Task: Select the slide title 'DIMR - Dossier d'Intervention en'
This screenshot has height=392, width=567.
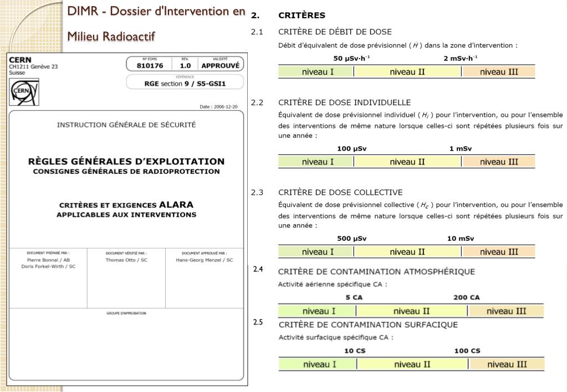Action: [156, 11]
